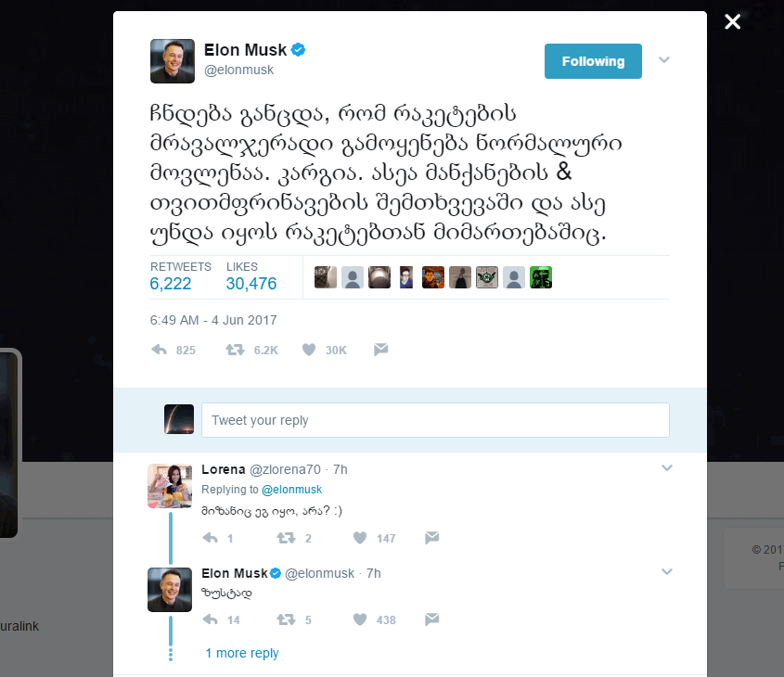Viewport: 784px width, 677px height.
Task: Show 1 more reply
Action: (242, 653)
